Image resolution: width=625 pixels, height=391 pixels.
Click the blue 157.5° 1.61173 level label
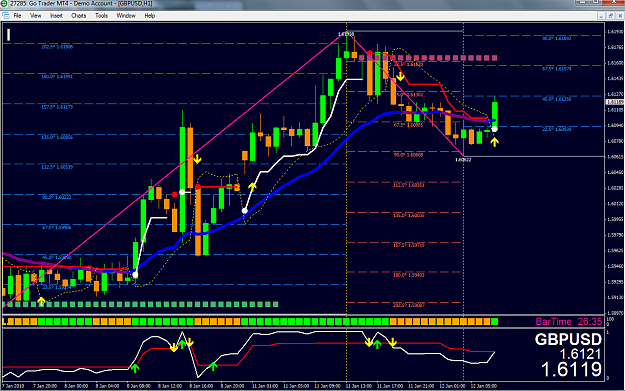pyautogui.click(x=57, y=107)
